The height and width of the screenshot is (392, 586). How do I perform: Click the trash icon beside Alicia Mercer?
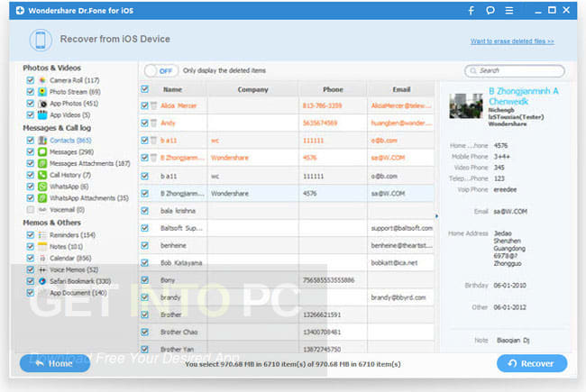pos(153,105)
